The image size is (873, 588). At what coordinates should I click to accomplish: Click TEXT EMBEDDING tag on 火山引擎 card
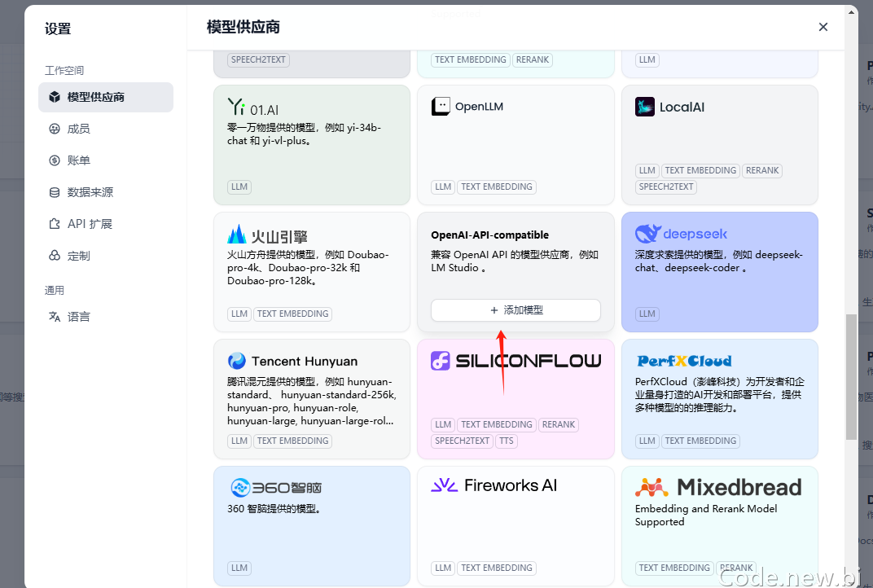point(293,314)
